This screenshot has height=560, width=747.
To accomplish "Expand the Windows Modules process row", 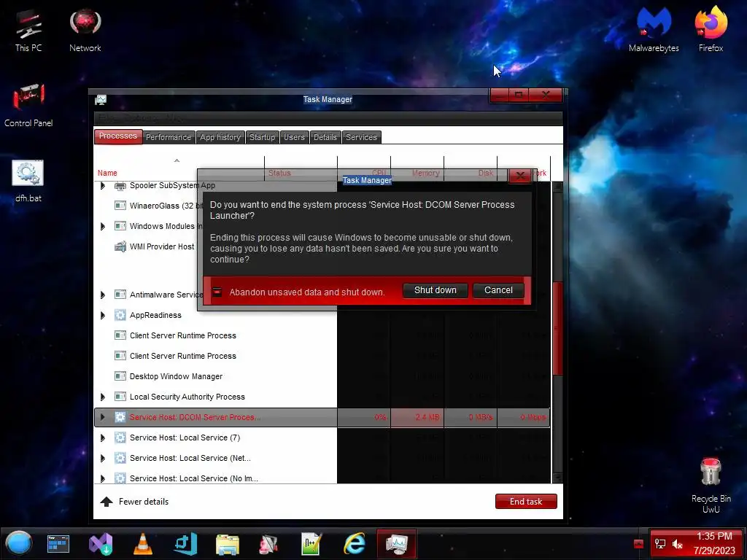I will click(102, 226).
